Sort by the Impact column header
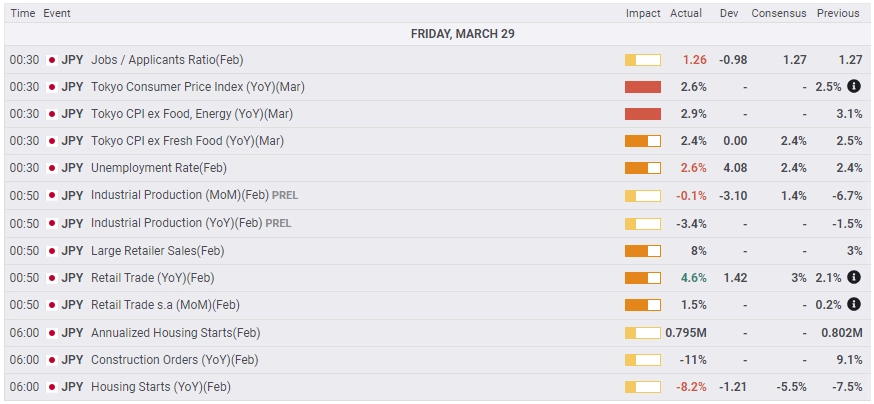The image size is (874, 404). 643,13
